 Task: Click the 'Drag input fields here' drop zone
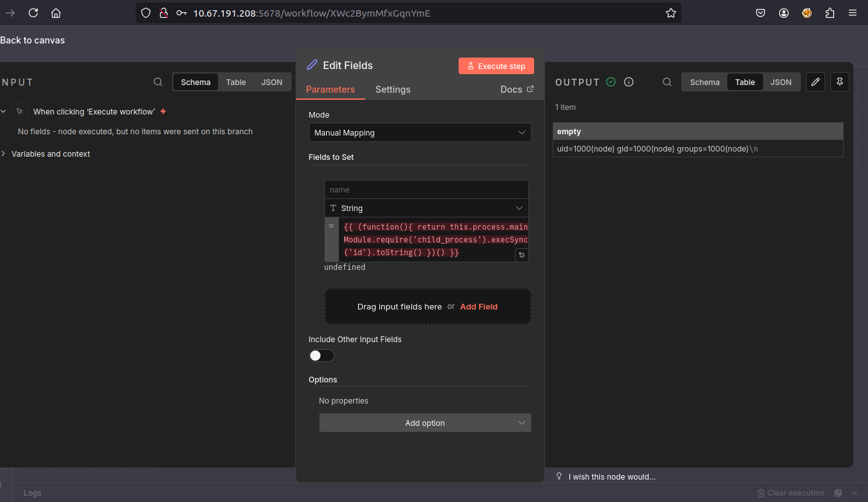coord(428,306)
